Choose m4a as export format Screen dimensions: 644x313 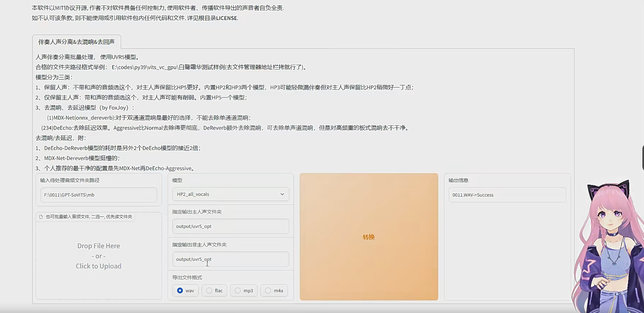click(268, 290)
